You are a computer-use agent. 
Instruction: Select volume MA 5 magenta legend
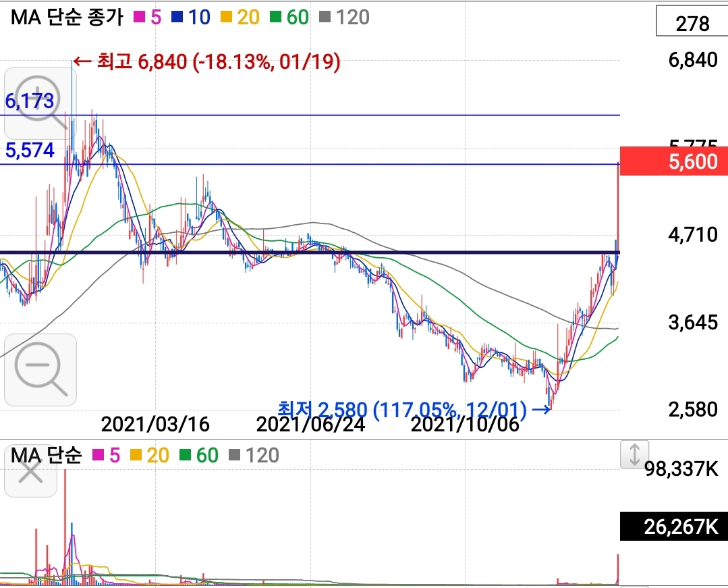107,455
